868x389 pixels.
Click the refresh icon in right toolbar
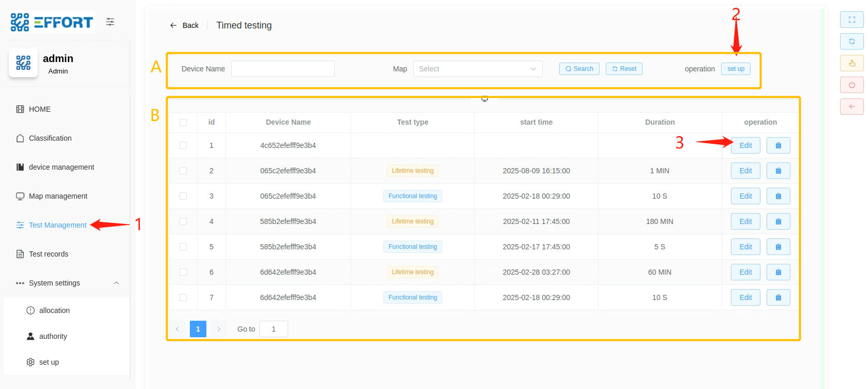(x=851, y=41)
